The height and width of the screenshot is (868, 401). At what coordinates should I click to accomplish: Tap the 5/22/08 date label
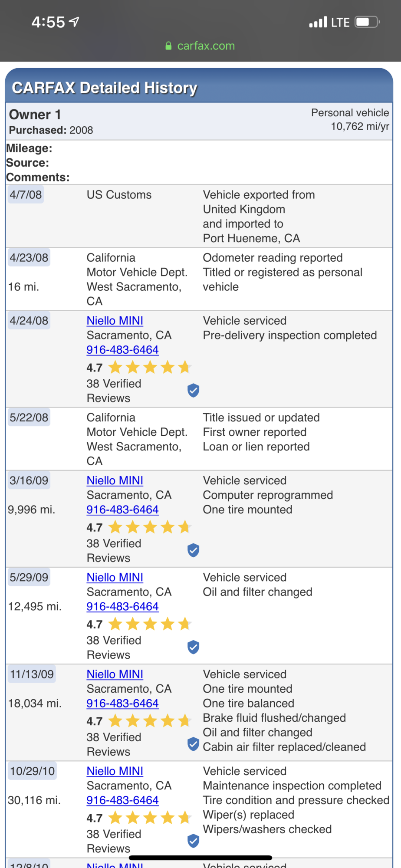pos(29,418)
